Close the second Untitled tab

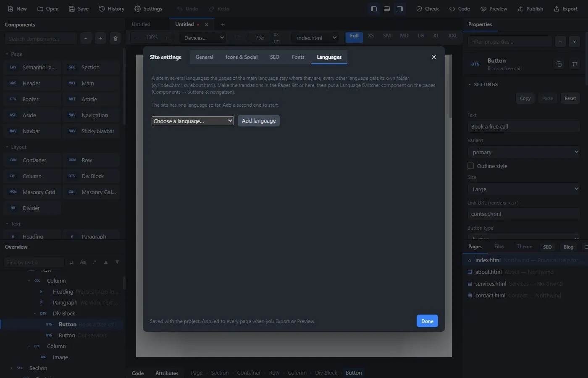click(207, 25)
